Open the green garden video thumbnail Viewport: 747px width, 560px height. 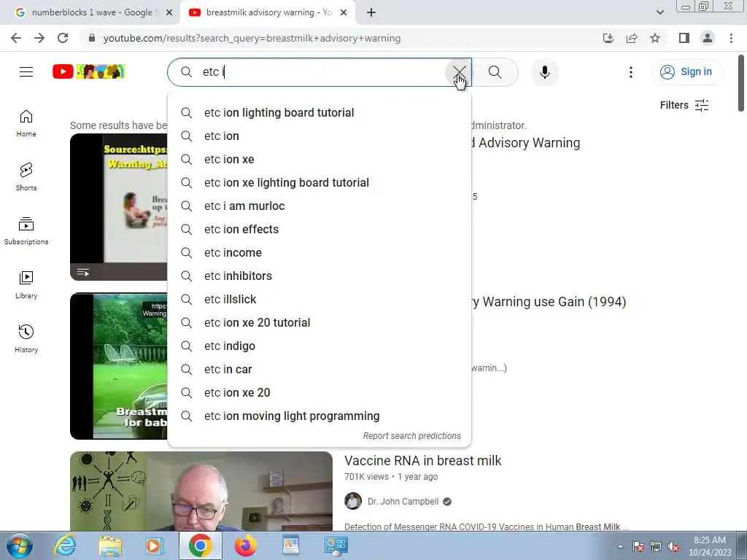point(119,366)
